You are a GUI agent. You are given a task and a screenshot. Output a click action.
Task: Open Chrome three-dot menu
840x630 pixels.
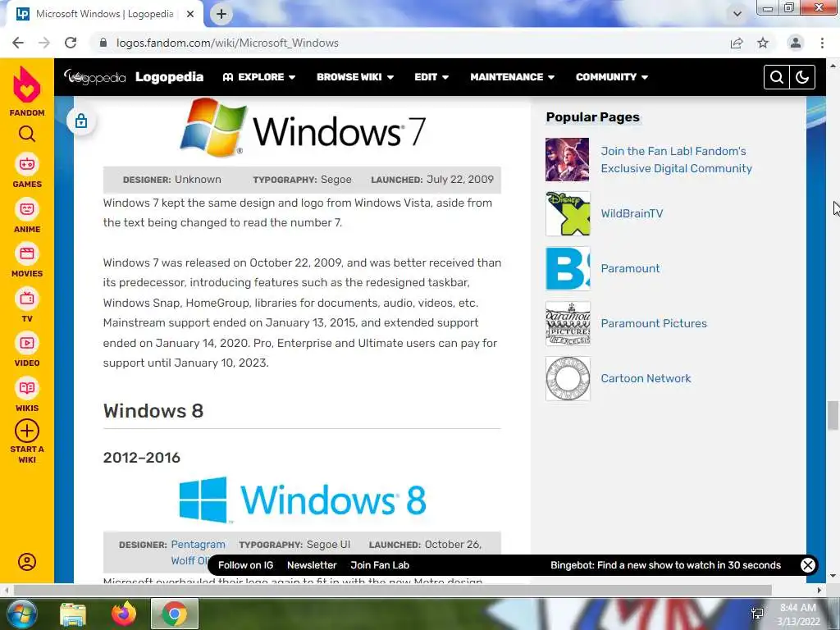(x=822, y=43)
